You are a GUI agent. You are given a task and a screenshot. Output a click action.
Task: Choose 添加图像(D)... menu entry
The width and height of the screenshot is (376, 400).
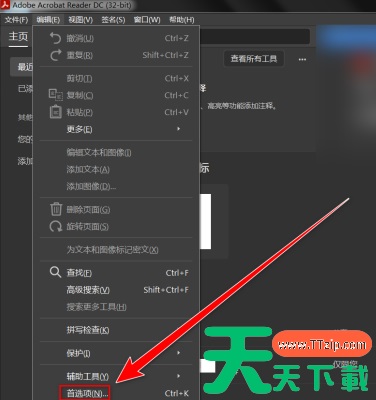pyautogui.click(x=116, y=186)
